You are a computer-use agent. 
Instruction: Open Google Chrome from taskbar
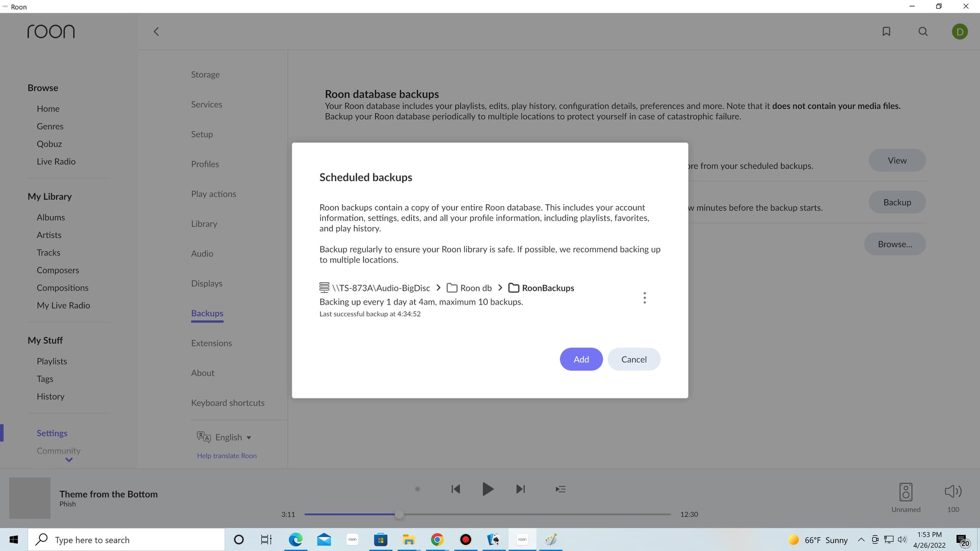tap(437, 540)
